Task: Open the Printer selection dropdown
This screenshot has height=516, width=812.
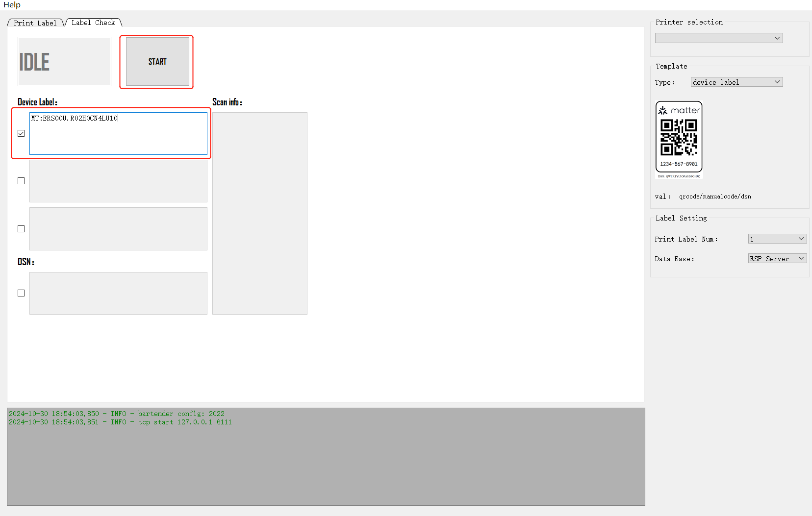Action: coord(718,38)
